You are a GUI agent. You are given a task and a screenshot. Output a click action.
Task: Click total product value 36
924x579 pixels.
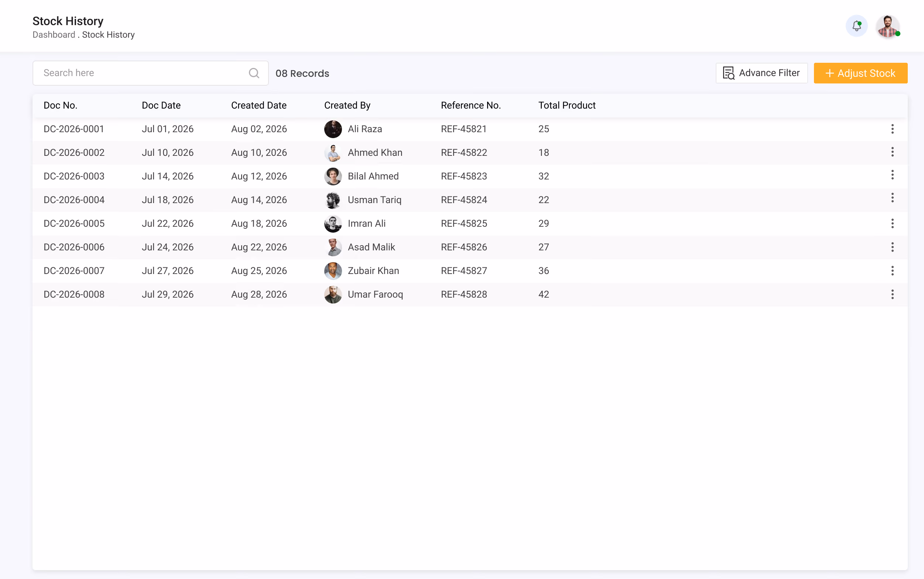[x=544, y=271]
